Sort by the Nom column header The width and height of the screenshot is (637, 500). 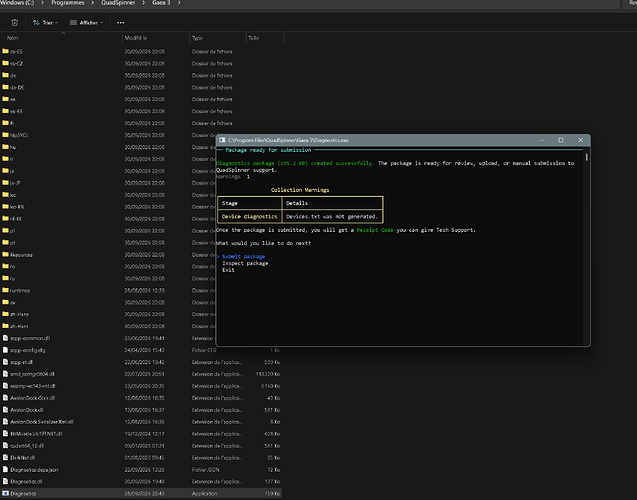point(13,38)
